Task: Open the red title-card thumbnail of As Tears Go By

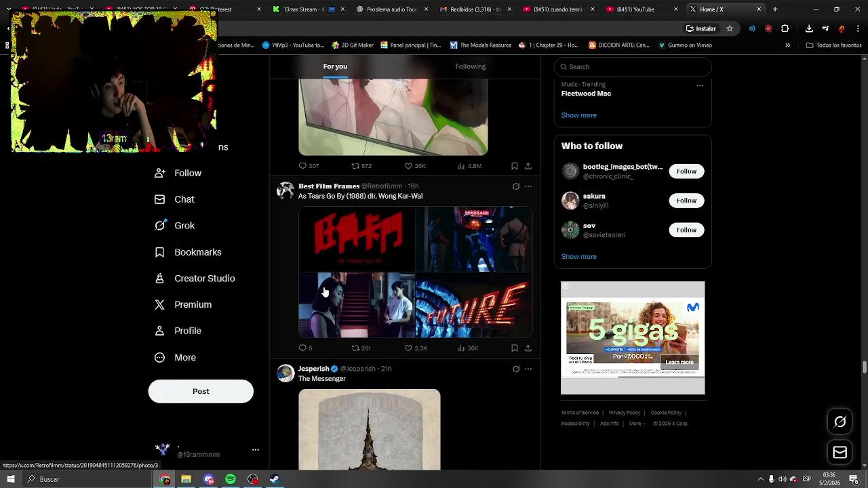Action: pyautogui.click(x=357, y=239)
